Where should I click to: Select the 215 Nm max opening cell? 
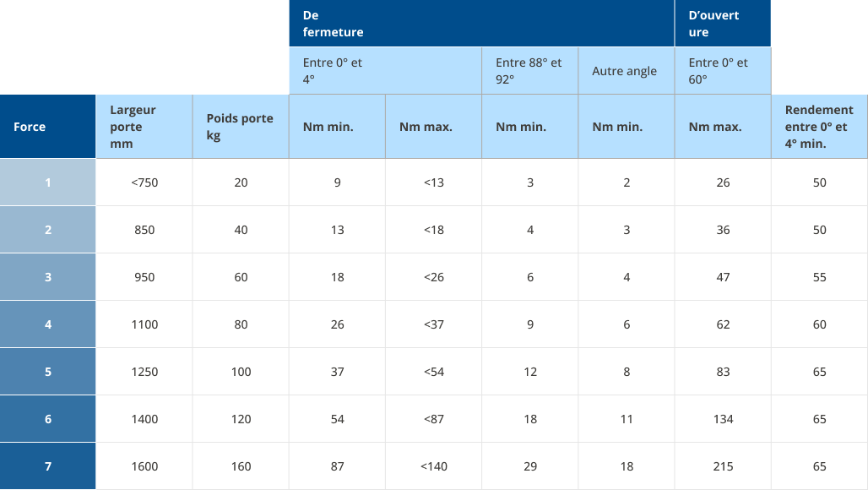pos(723,466)
